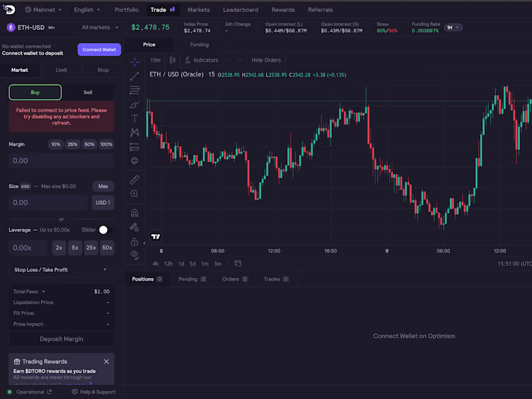This screenshot has width=532, height=399.
Task: Open the USD size unit dropdown
Action: pyautogui.click(x=103, y=203)
